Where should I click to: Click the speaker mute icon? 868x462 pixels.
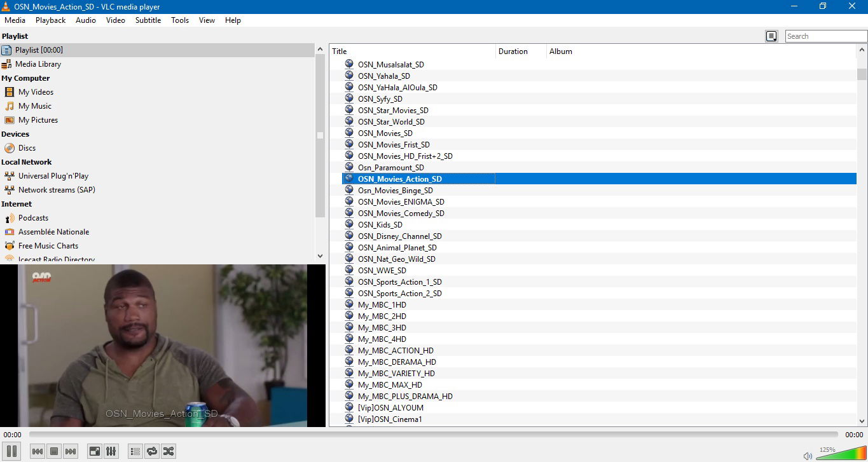point(808,455)
